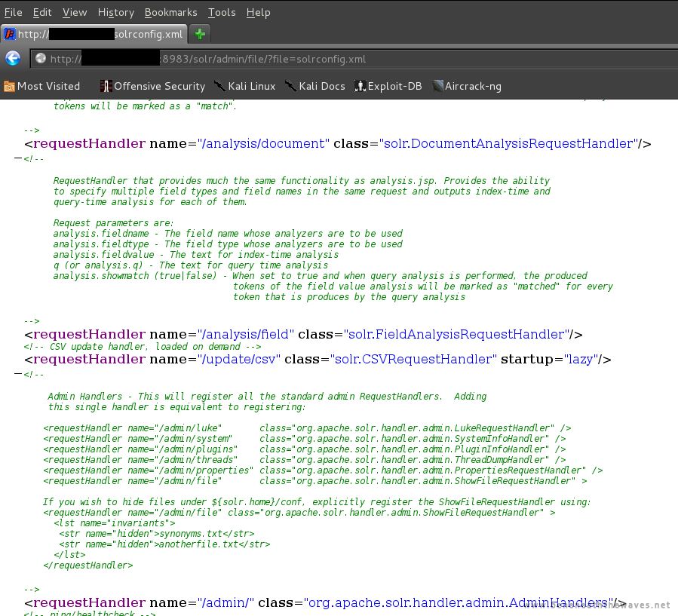This screenshot has height=616, width=678.
Task: Click the 'q (or analysis.q)' comment line
Action: click(191, 265)
